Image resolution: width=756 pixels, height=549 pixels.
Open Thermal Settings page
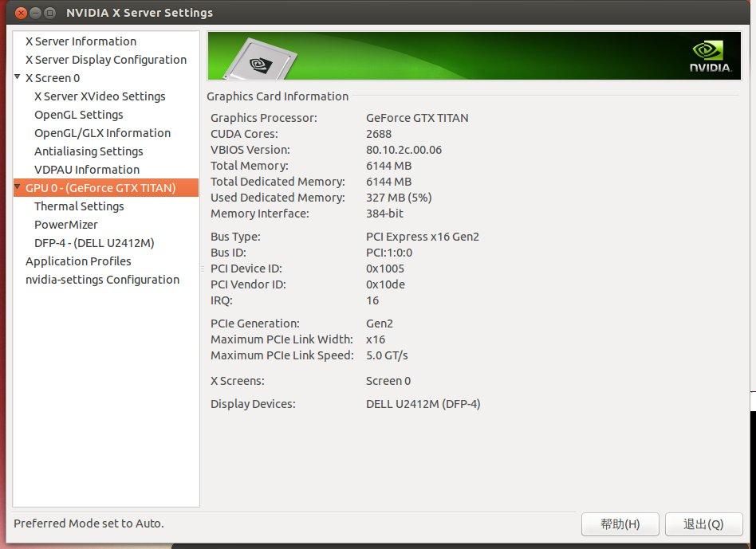pyautogui.click(x=79, y=206)
